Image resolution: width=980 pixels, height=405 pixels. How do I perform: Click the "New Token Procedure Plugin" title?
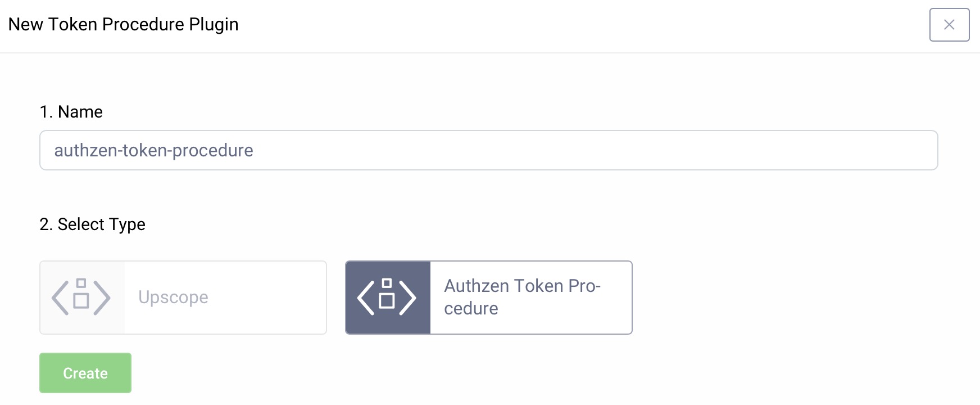click(124, 24)
